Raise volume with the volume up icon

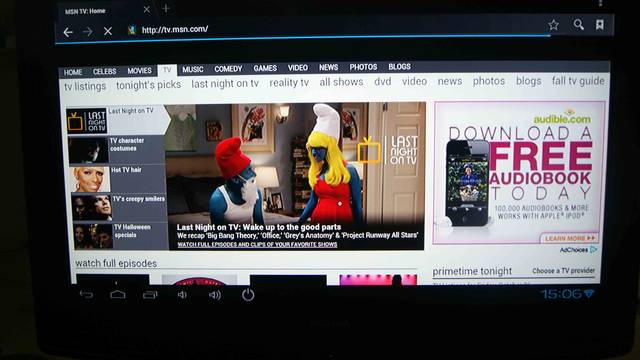pyautogui.click(x=215, y=295)
